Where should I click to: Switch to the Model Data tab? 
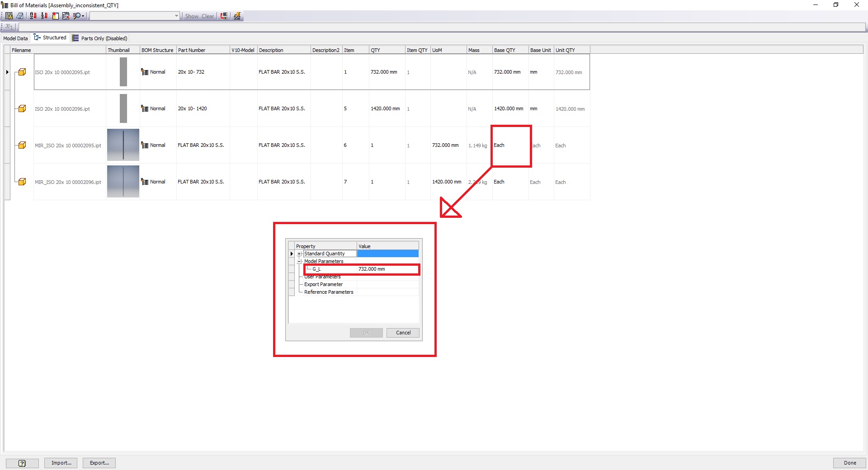(15, 38)
